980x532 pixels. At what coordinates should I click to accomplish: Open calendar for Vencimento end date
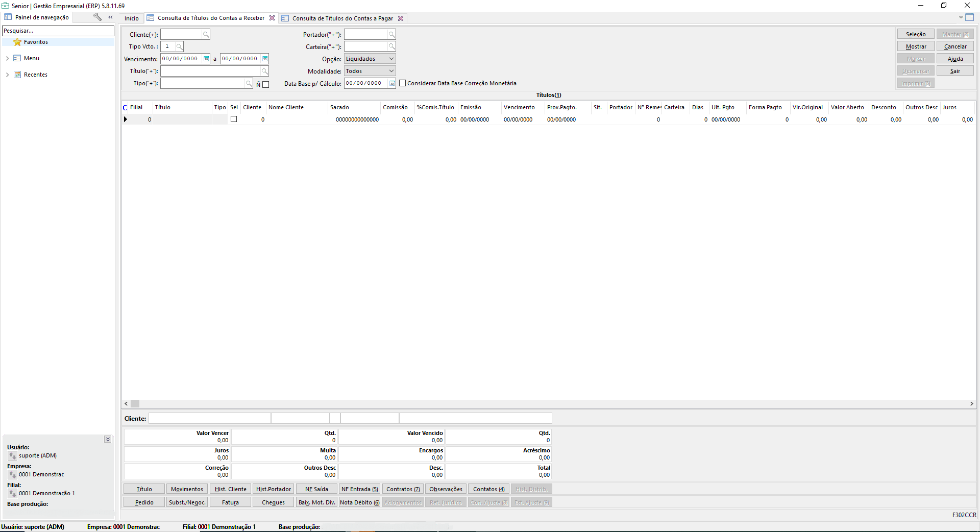pyautogui.click(x=265, y=59)
